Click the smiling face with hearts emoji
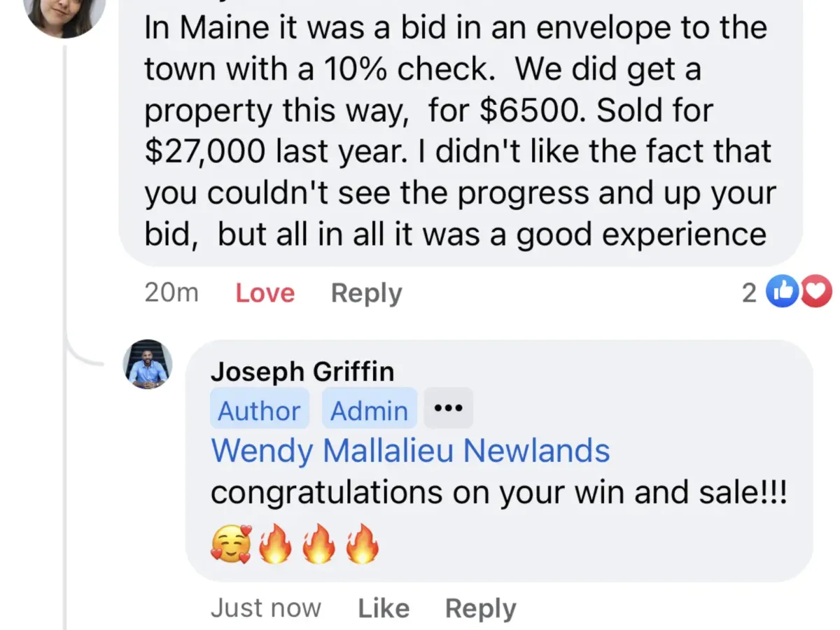The height and width of the screenshot is (630, 840). (230, 544)
